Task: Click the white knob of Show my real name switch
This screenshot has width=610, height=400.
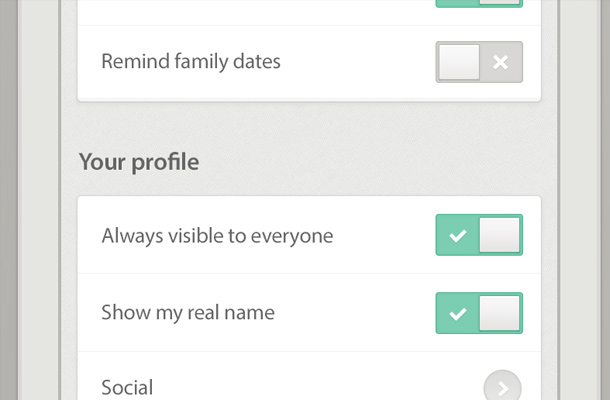Action: click(500, 314)
